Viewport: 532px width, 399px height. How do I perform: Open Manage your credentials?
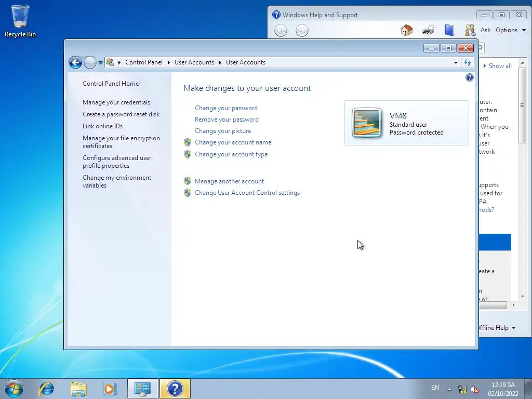click(x=116, y=102)
